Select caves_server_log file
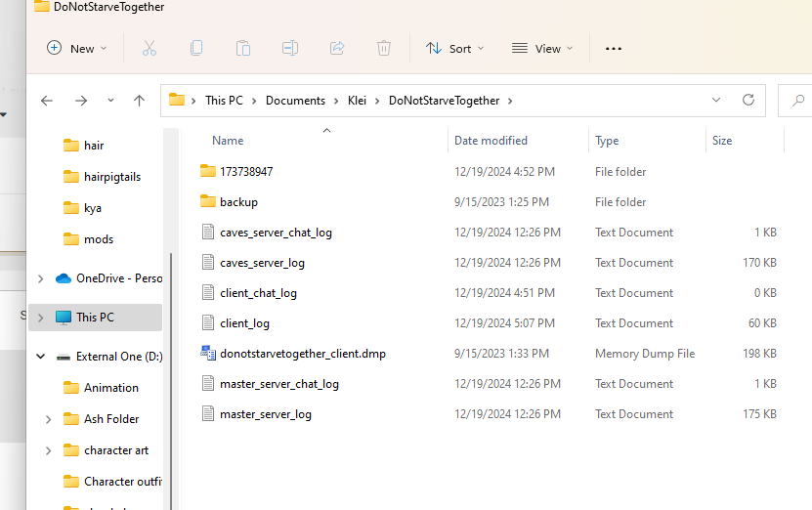 pos(262,263)
